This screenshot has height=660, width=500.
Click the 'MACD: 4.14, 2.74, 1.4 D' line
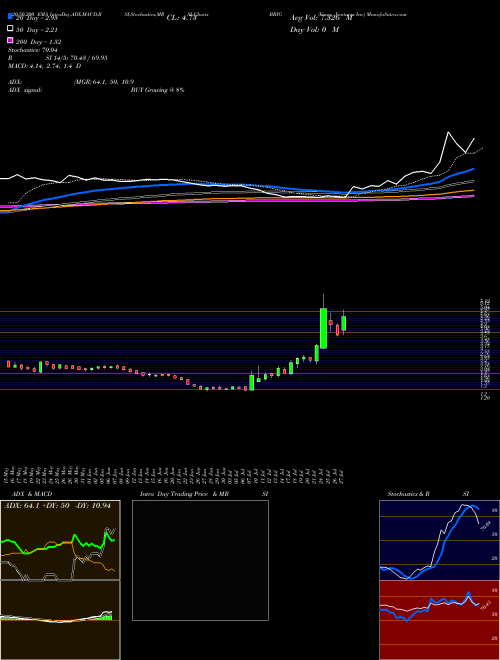point(45,66)
